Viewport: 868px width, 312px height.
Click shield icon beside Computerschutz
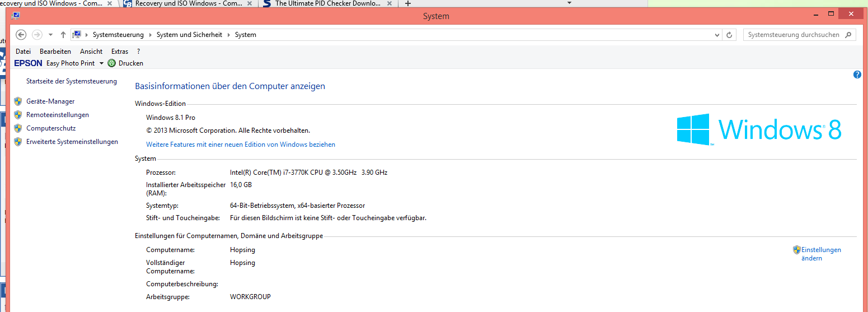tap(18, 128)
